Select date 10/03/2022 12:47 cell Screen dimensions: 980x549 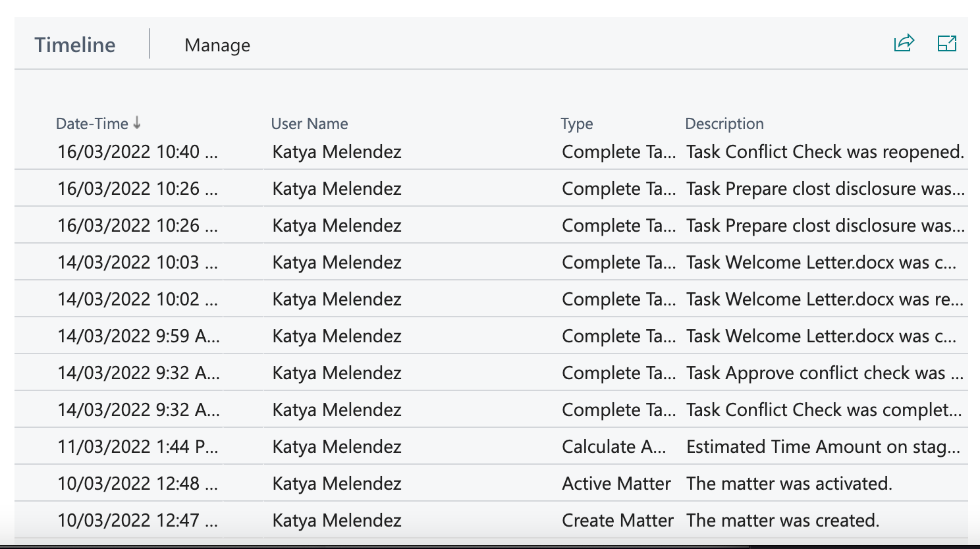138,520
